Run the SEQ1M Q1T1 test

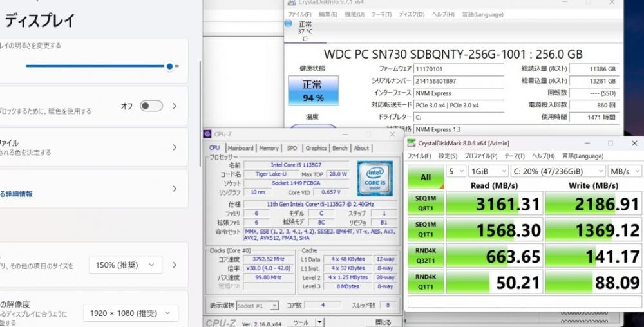[x=426, y=229]
